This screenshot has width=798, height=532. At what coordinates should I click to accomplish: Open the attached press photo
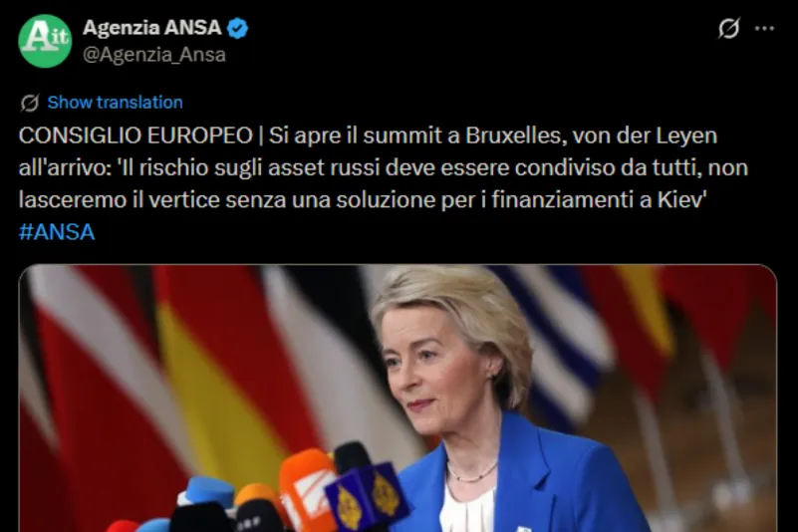[x=398, y=399]
